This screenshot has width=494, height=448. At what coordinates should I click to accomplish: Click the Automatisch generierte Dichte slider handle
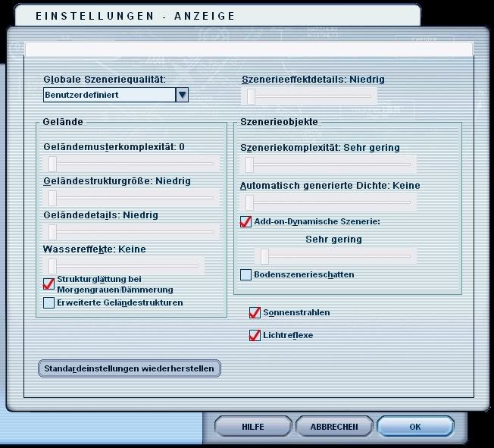(x=249, y=202)
